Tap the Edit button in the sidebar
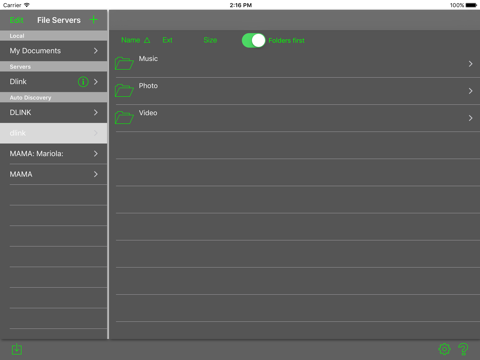The width and height of the screenshot is (480, 360). (x=16, y=20)
